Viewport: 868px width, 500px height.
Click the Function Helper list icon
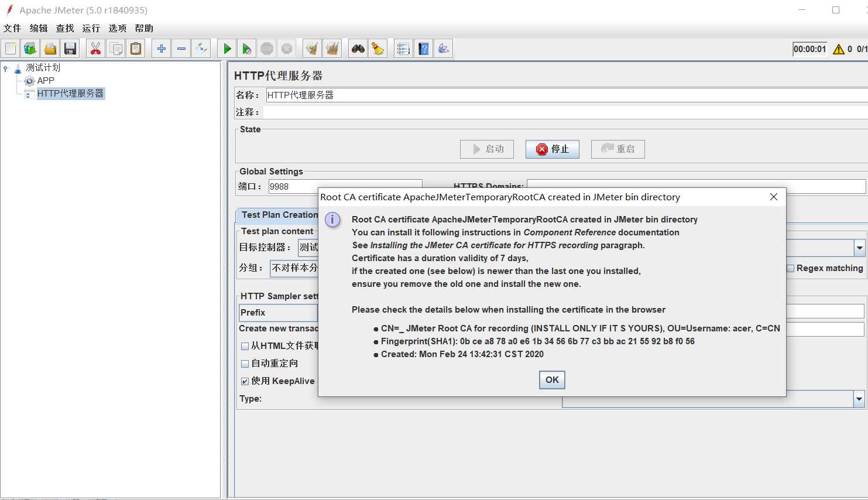403,49
